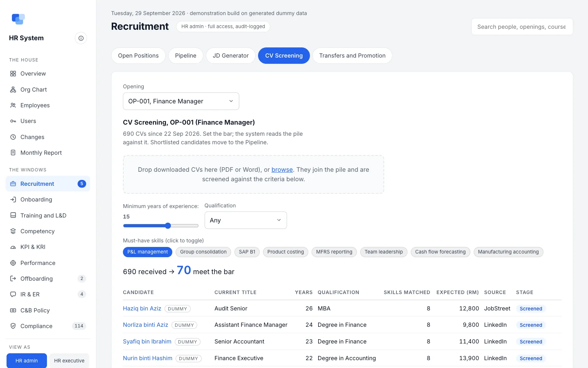Click the Performance target icon
Image resolution: width=588 pixels, height=368 pixels.
pyautogui.click(x=13, y=263)
